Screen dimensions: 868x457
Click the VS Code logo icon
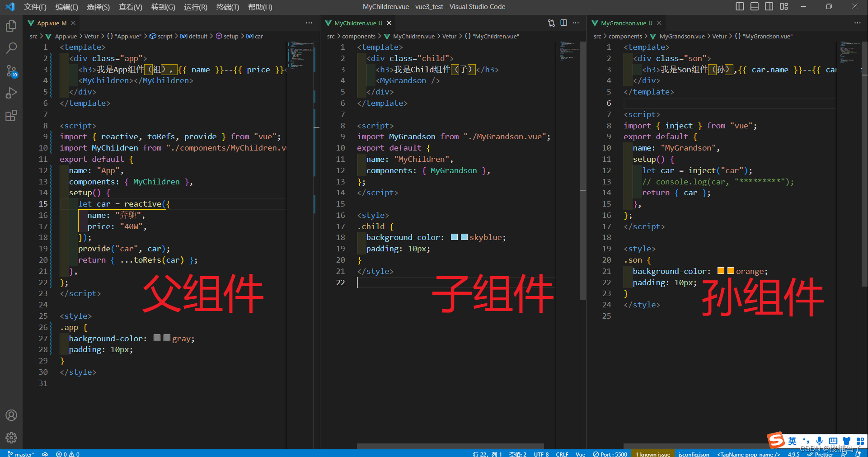(10, 7)
